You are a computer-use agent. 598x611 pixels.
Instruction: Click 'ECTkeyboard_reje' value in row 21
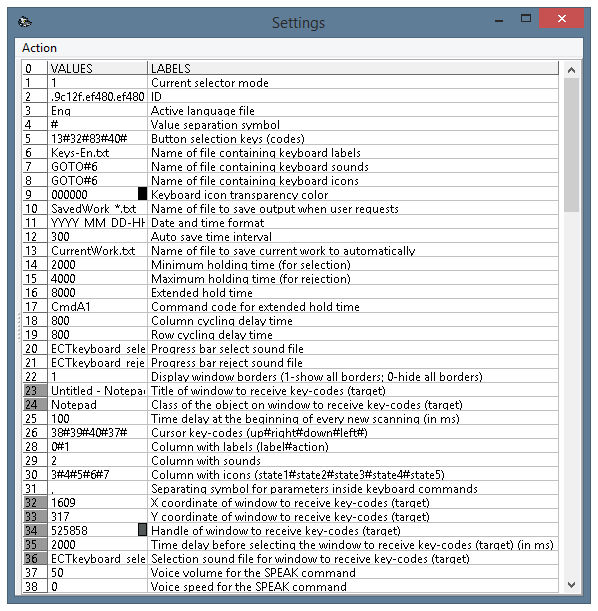[97, 362]
